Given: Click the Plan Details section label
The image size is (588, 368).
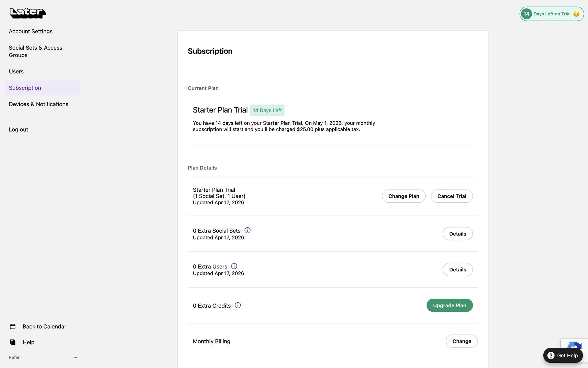Looking at the screenshot, I should point(202,168).
